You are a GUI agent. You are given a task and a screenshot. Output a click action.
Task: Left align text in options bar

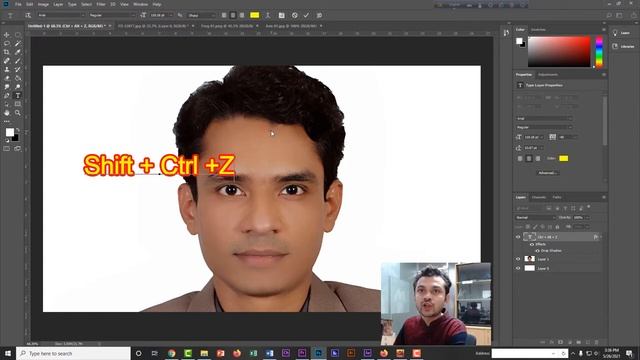tap(224, 15)
